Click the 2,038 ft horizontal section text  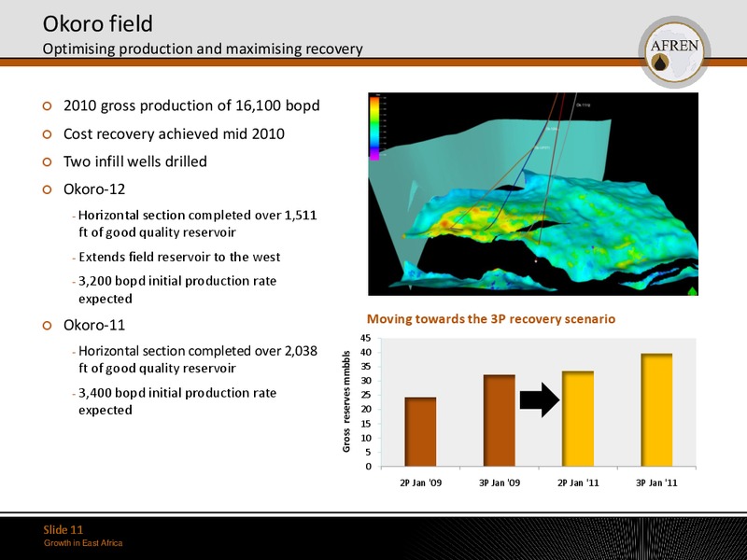198,359
